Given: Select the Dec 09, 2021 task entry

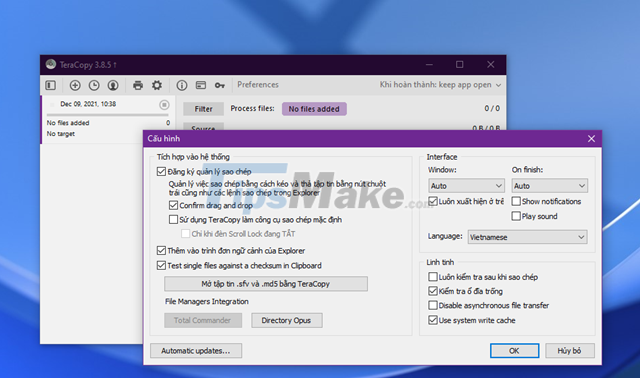Looking at the screenshot, I should [x=108, y=119].
